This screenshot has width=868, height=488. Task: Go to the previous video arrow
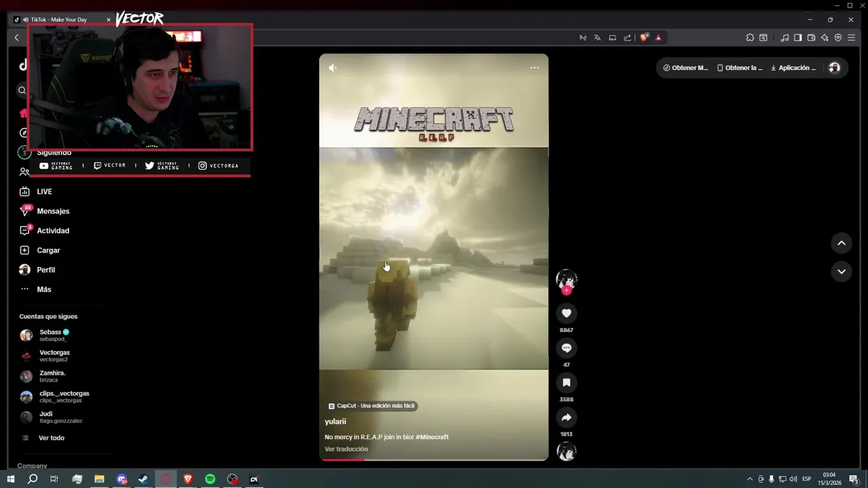[x=841, y=243]
